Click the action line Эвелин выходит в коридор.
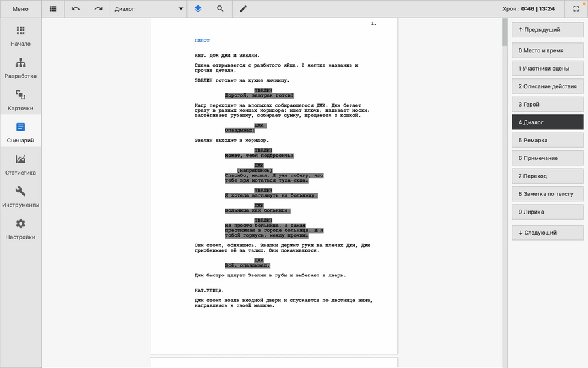The width and height of the screenshot is (588, 368). pos(231,141)
